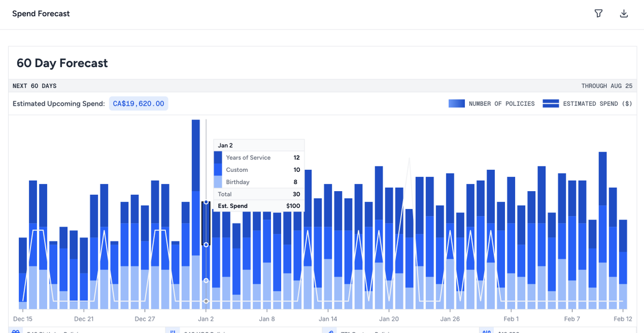Click the Dec 27 axis label

pyautogui.click(x=145, y=319)
